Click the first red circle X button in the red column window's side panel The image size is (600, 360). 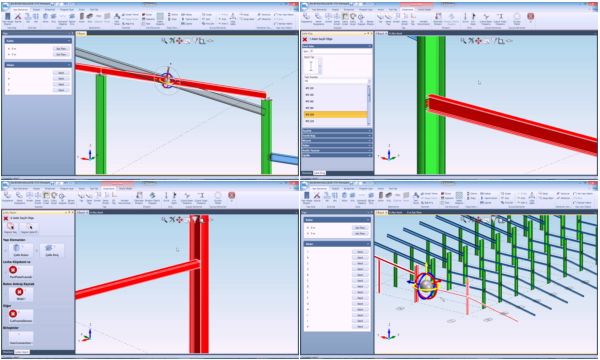pos(13,270)
